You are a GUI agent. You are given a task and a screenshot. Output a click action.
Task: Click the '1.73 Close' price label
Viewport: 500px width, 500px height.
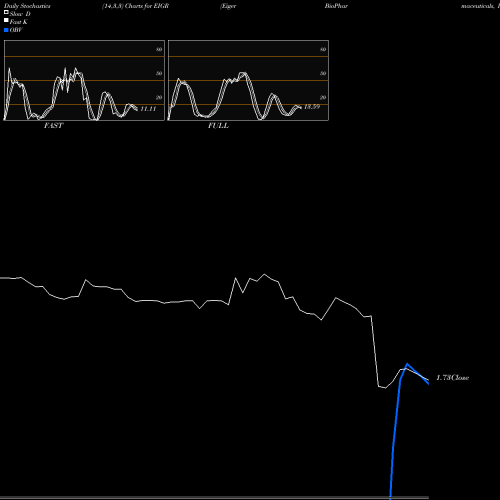point(453,378)
